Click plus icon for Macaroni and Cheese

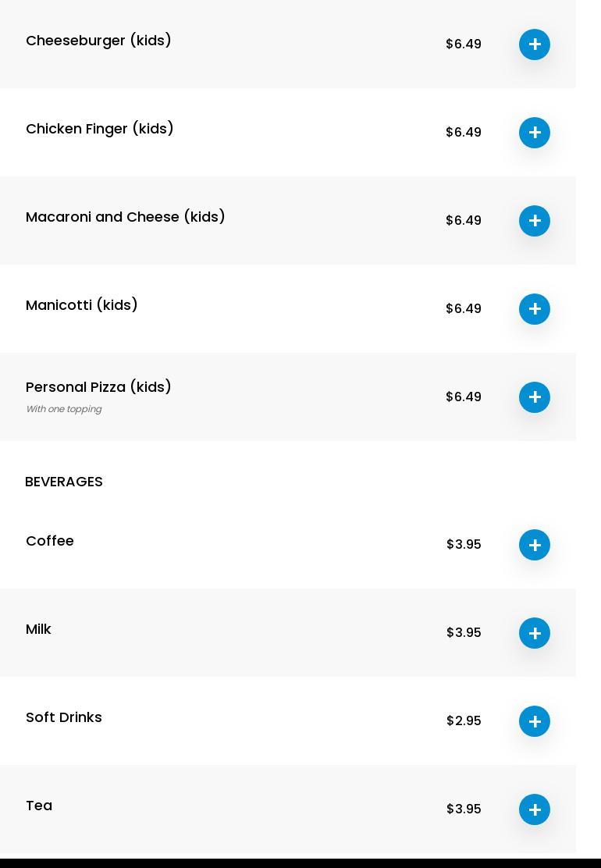535,221
